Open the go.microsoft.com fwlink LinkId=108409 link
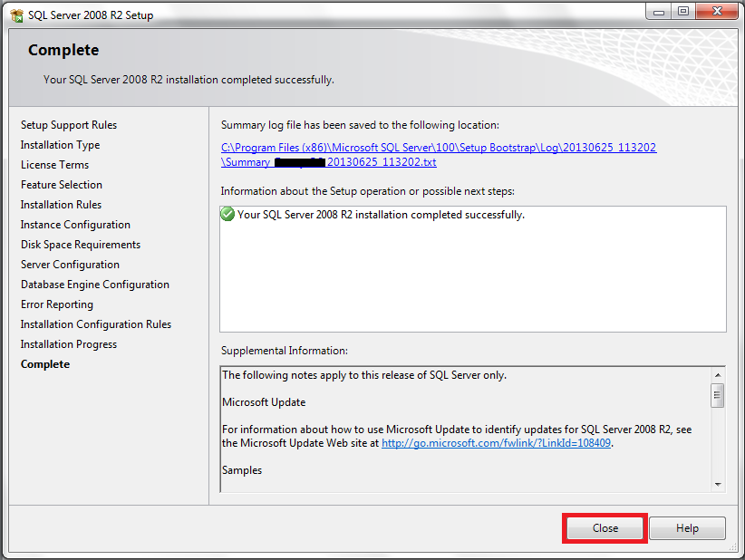Viewport: 745px width, 560px height. pyautogui.click(x=496, y=443)
